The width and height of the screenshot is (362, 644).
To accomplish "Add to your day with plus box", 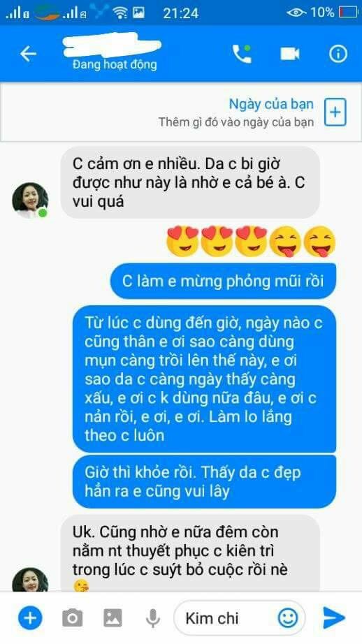I will (335, 112).
